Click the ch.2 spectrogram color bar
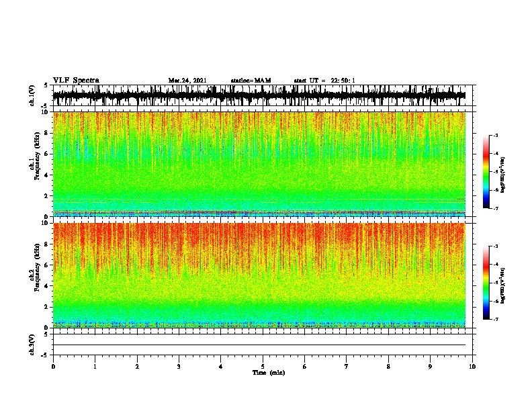This screenshot has width=532, height=411. (x=486, y=283)
